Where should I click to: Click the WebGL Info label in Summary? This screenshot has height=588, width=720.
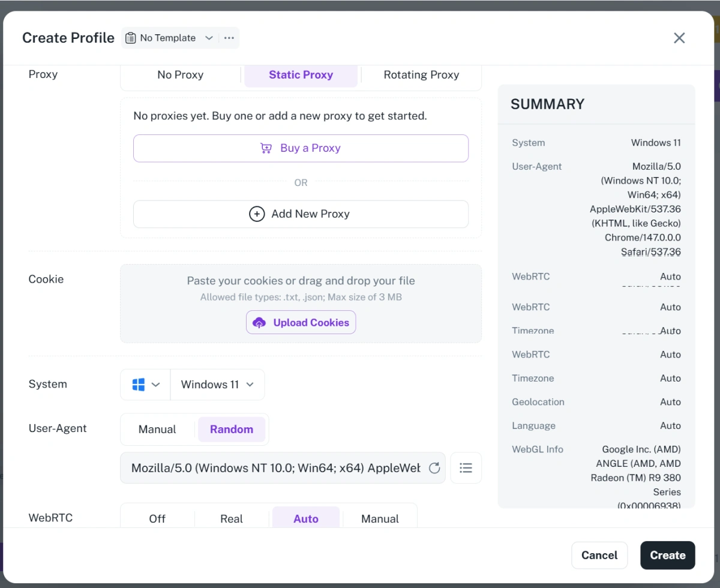click(538, 449)
